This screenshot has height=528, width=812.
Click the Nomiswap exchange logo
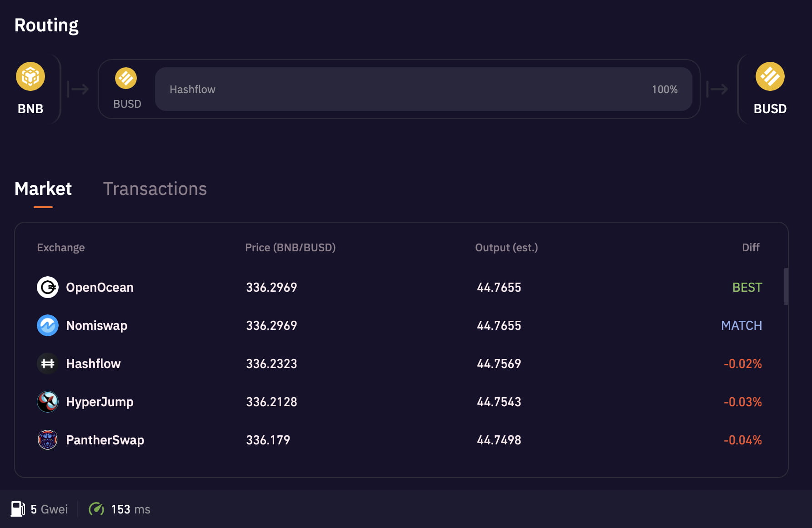[x=48, y=325]
